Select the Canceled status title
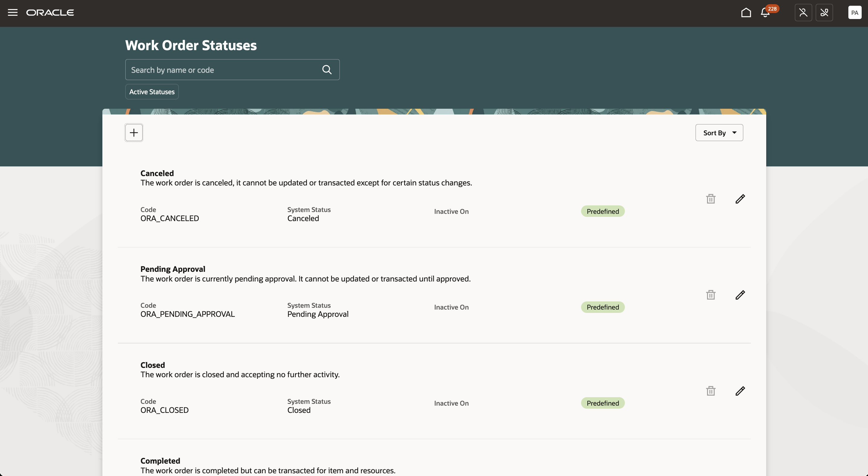 click(157, 173)
